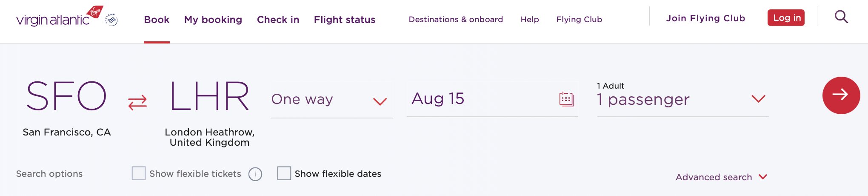Screen dimensions: 868x196
Task: Open the search magnifier icon
Action: (x=841, y=17)
